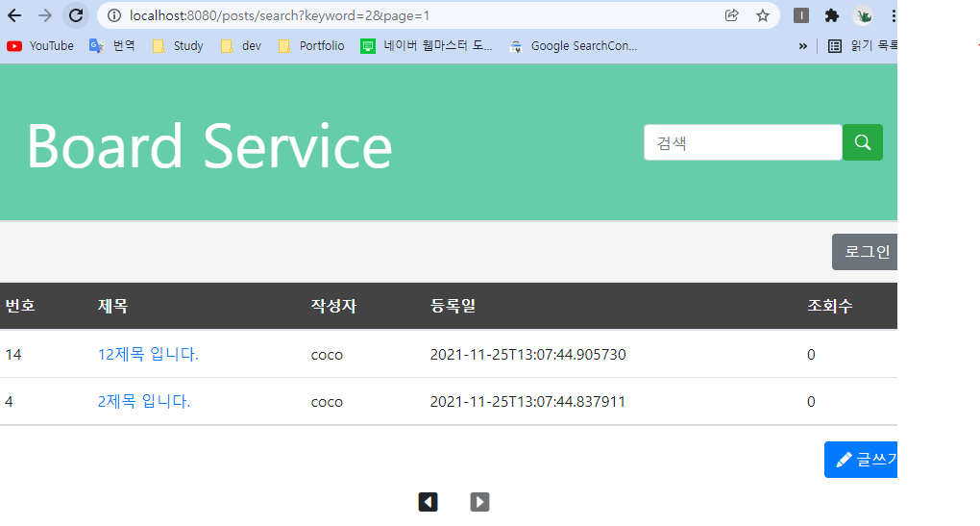Click the 조회수 column header
Viewport: 980px width, 526px height.
point(830,306)
